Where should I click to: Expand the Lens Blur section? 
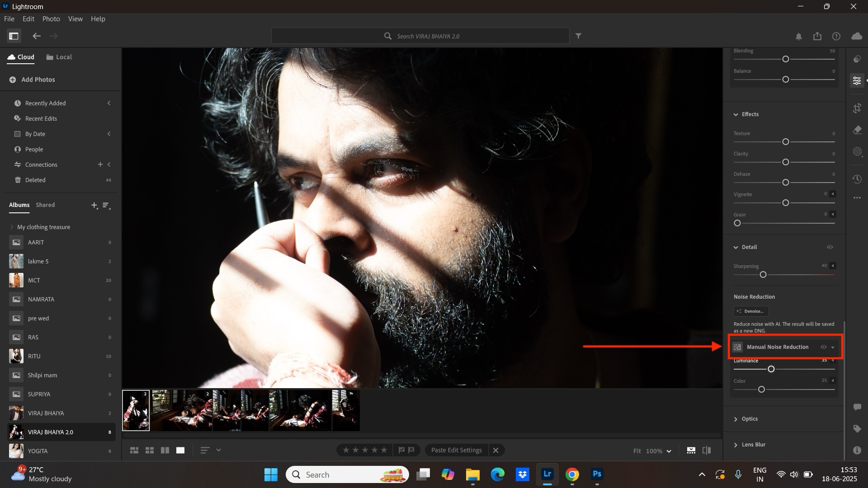pyautogui.click(x=736, y=445)
